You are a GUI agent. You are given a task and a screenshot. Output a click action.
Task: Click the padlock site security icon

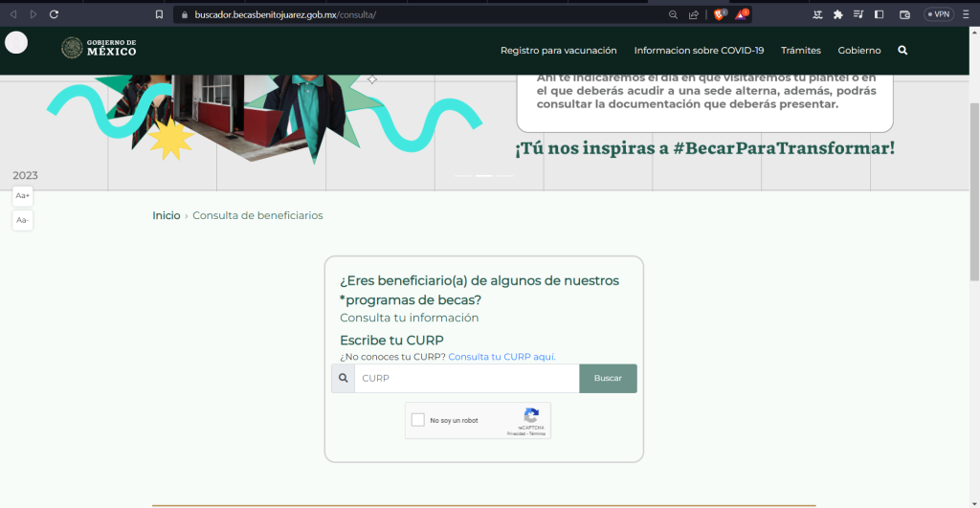[x=185, y=14]
